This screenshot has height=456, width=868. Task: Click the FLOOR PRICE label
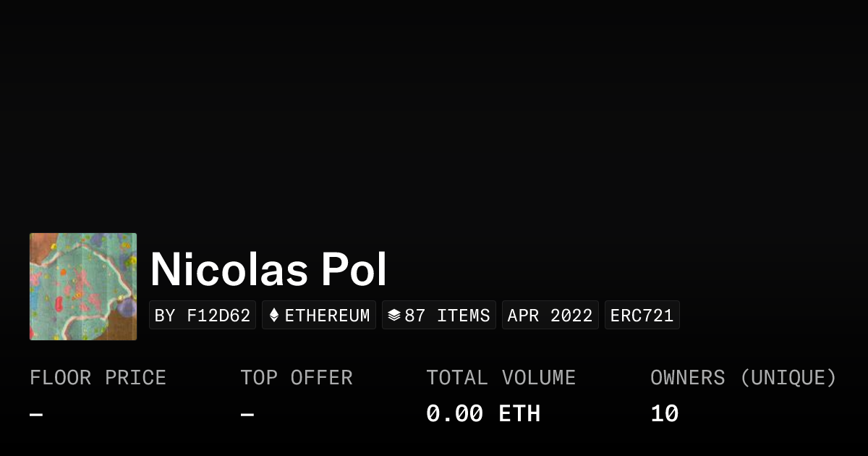(98, 378)
